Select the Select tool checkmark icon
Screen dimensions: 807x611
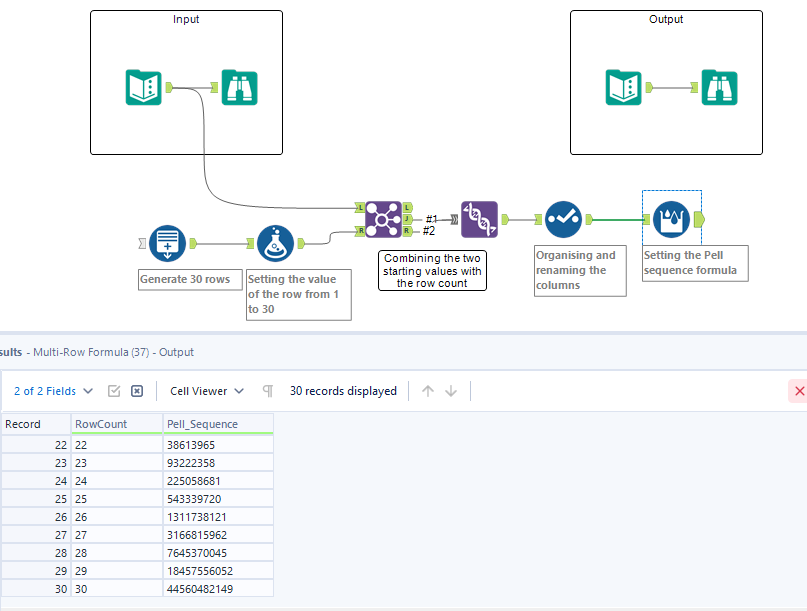click(563, 219)
